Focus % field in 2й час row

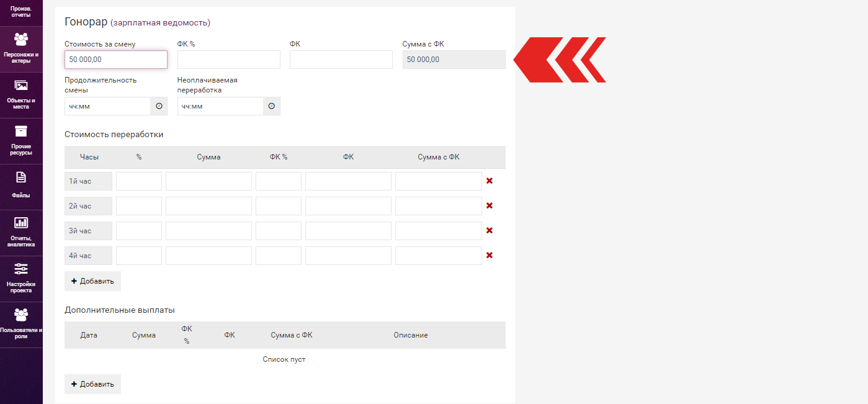pos(139,206)
